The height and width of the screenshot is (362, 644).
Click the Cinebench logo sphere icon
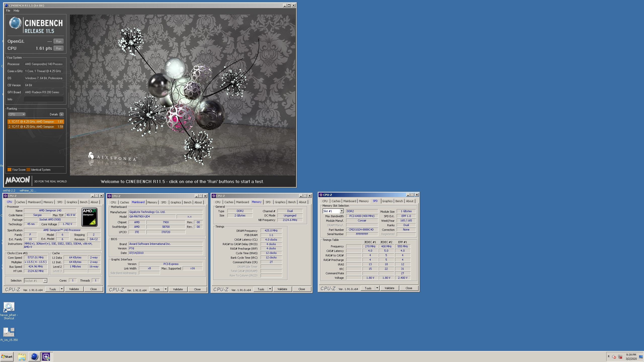click(x=15, y=23)
